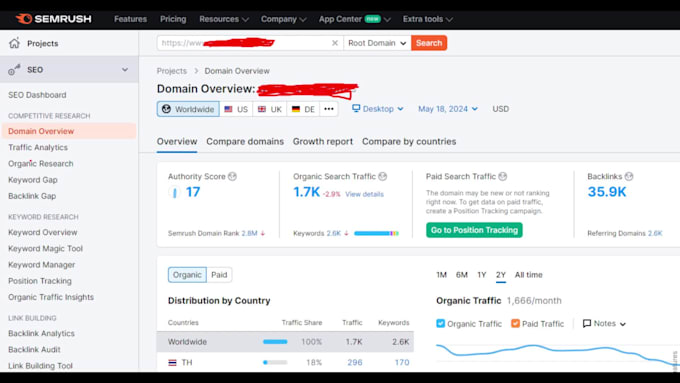The image size is (680, 383).
Task: Click the Semrush logo
Action: point(53,19)
